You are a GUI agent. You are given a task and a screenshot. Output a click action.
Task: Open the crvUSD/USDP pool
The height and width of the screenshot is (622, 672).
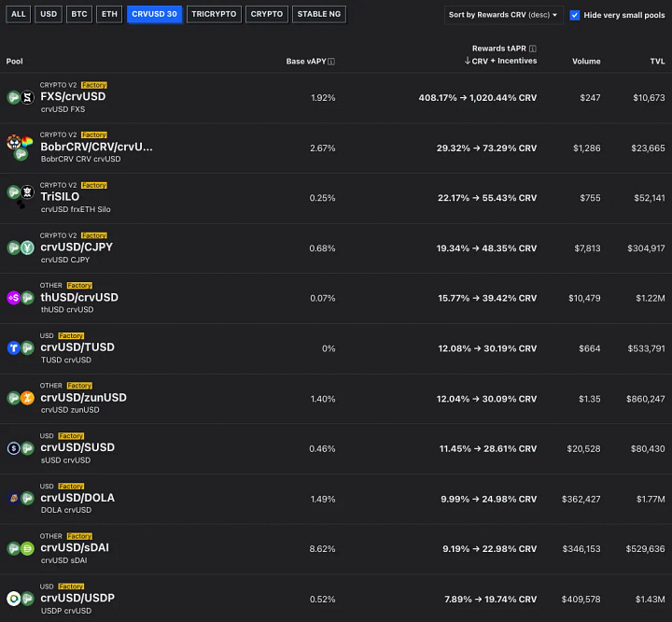[x=77, y=598]
